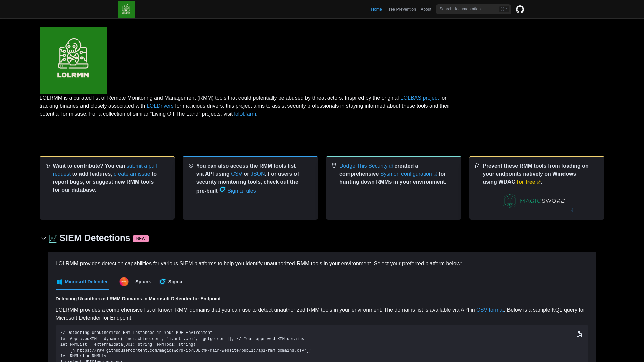Open the Free Prevention page
The width and height of the screenshot is (644, 362).
pos(401,9)
